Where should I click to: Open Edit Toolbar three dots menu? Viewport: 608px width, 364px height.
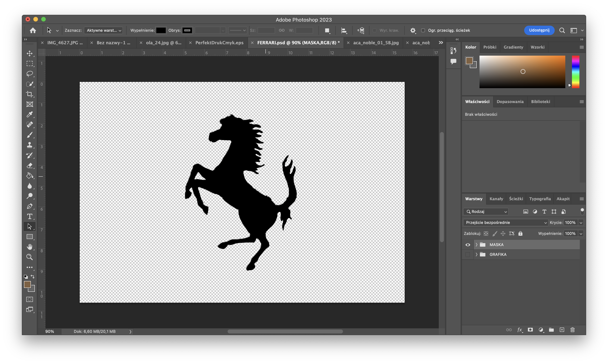[30, 267]
